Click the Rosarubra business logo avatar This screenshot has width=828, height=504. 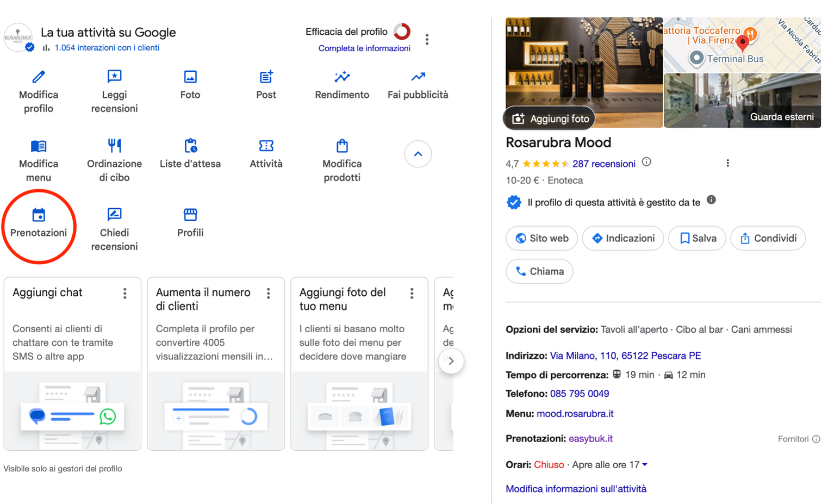coord(18,38)
